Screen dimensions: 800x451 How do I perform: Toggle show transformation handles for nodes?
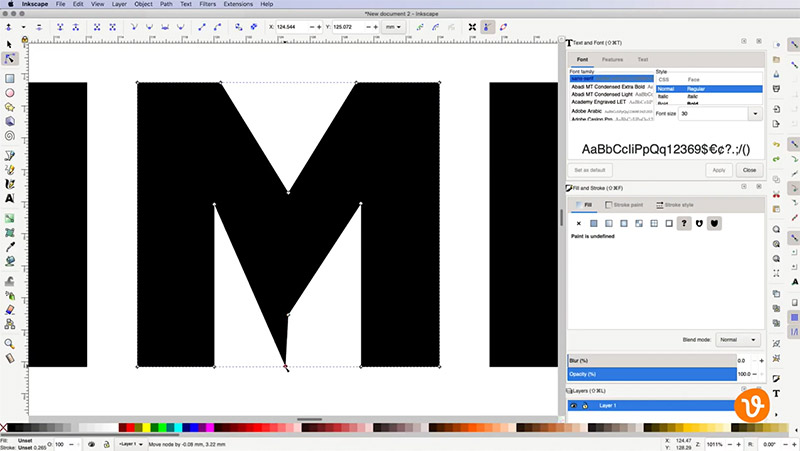(472, 27)
